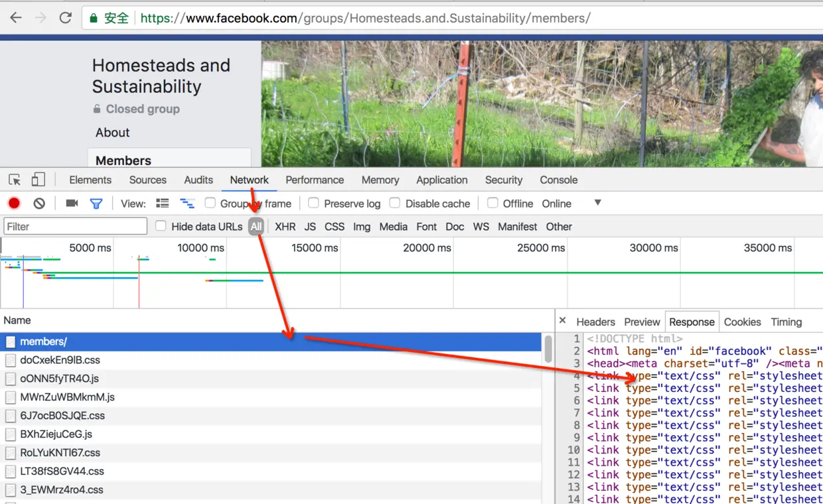Filter requests by Media type
The width and height of the screenshot is (823, 504).
(x=394, y=226)
